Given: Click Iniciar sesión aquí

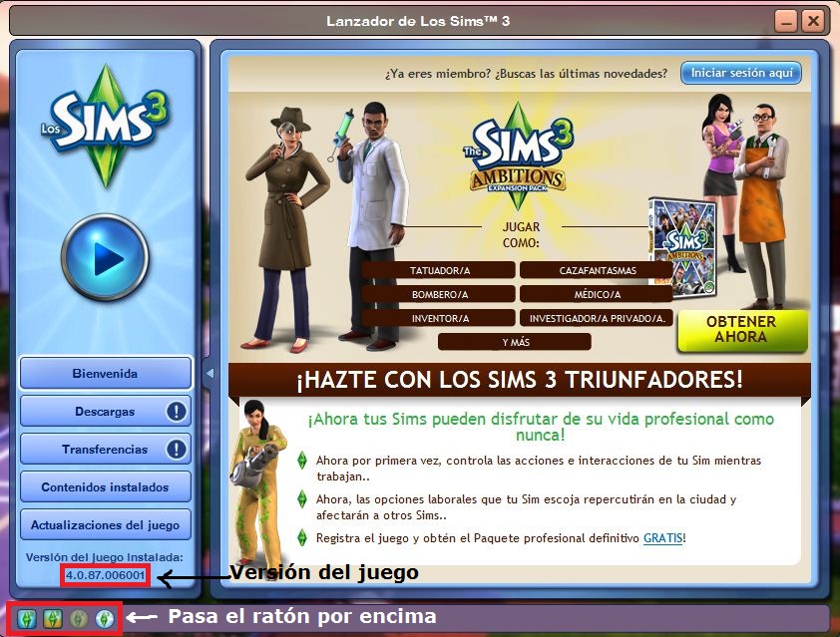Looking at the screenshot, I should pyautogui.click(x=742, y=72).
